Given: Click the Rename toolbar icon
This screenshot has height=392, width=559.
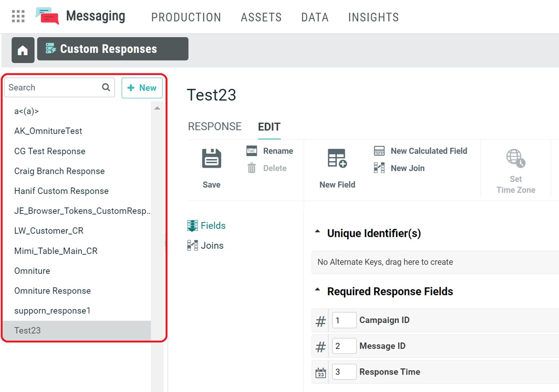Looking at the screenshot, I should point(252,151).
